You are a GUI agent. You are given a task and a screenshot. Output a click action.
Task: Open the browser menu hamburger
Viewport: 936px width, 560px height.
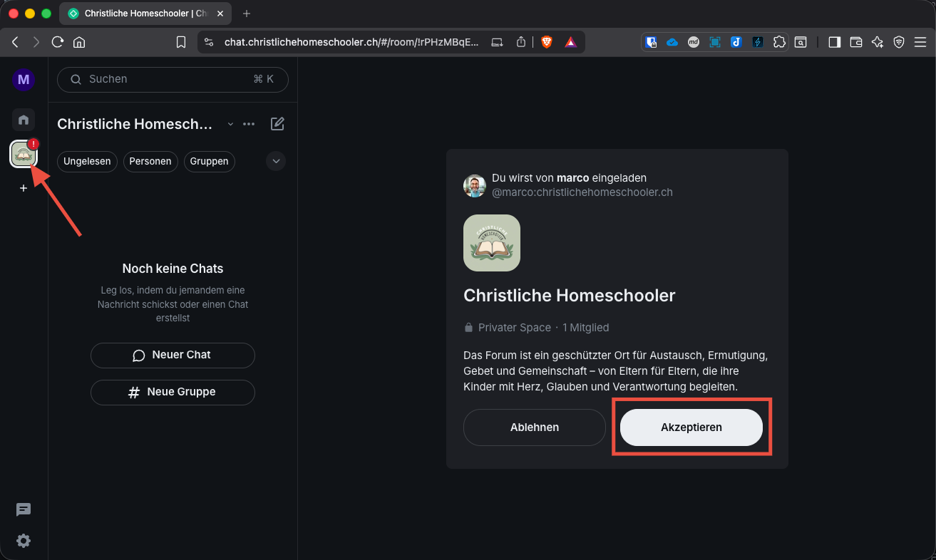point(921,42)
